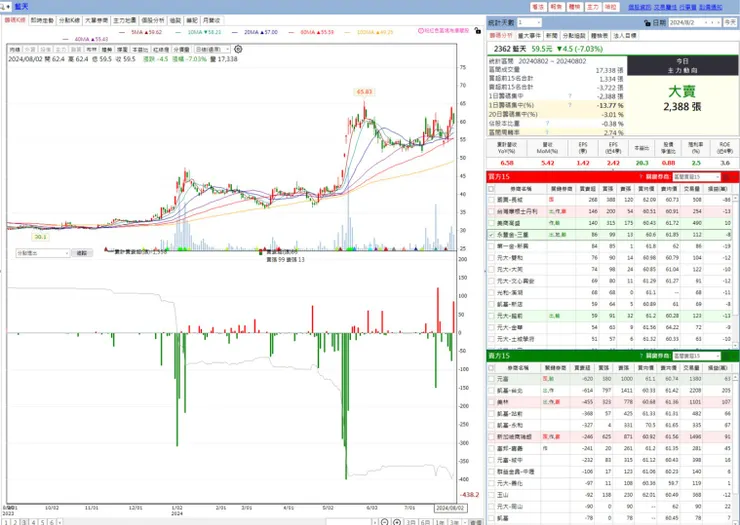Select page button 3 at bottom left
This screenshot has width=740, height=525.
[x=25, y=522]
